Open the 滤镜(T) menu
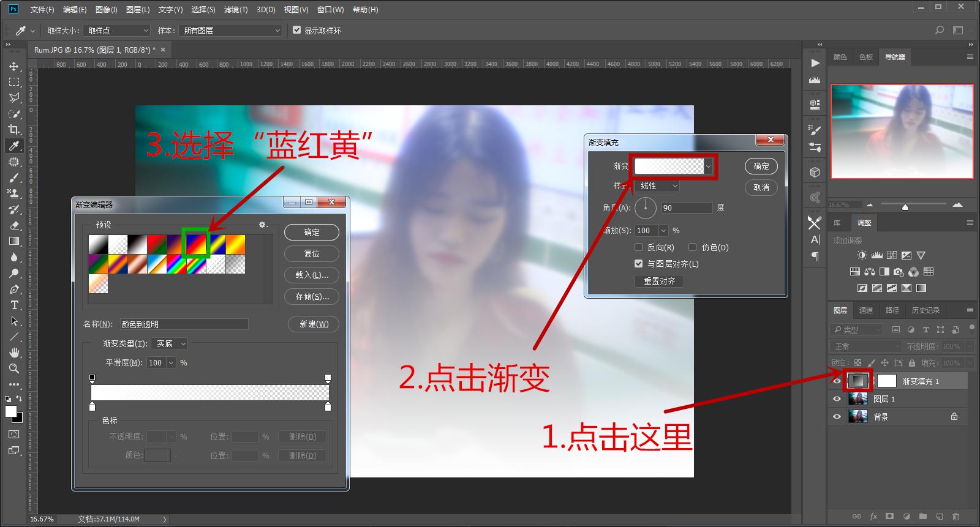Screen dimensions: 980x527 [235, 10]
